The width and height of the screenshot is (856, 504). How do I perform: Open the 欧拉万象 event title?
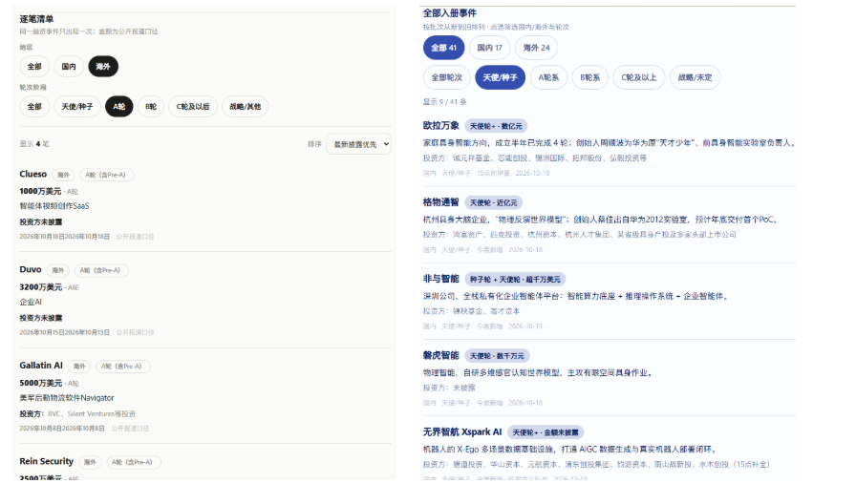point(441,125)
